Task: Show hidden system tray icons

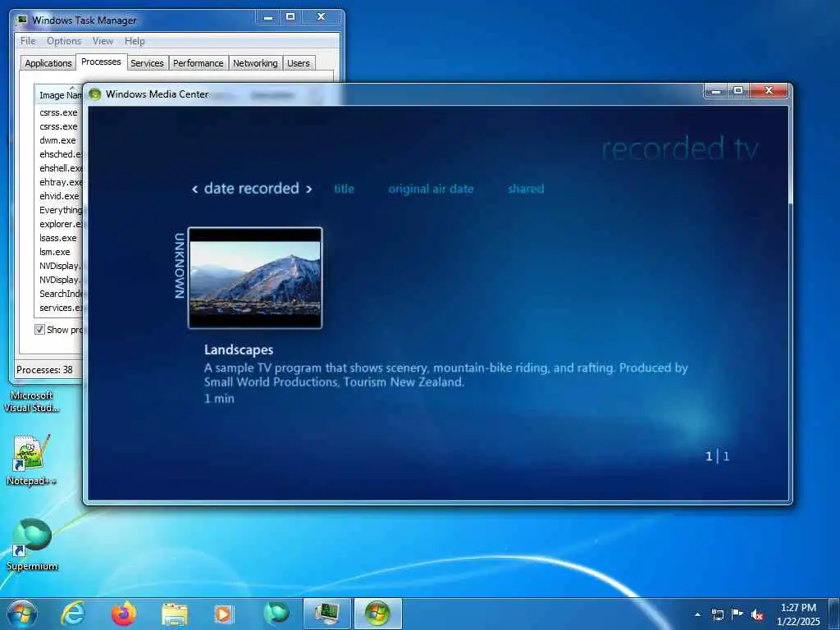Action: (697, 614)
